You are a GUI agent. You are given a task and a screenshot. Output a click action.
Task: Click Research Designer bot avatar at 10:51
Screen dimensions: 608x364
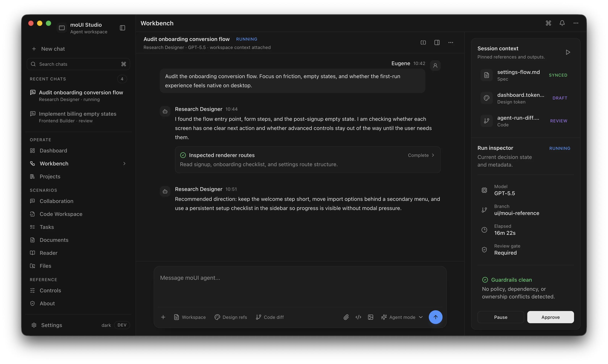click(165, 191)
